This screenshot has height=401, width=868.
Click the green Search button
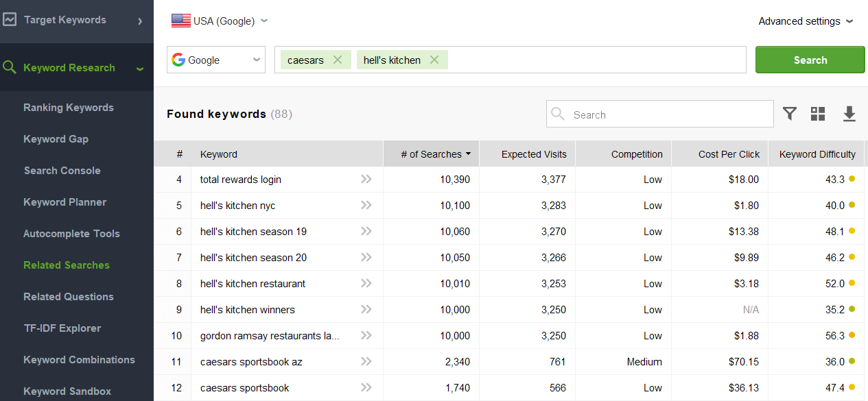tap(810, 60)
